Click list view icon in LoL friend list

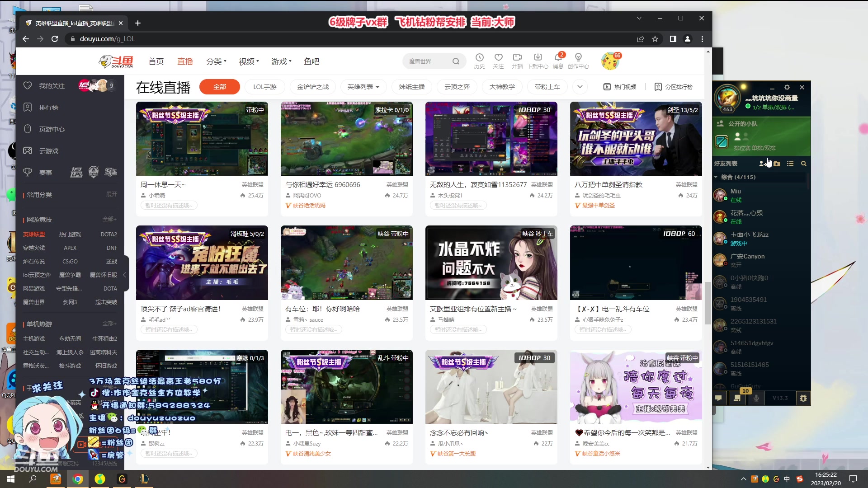click(x=790, y=164)
